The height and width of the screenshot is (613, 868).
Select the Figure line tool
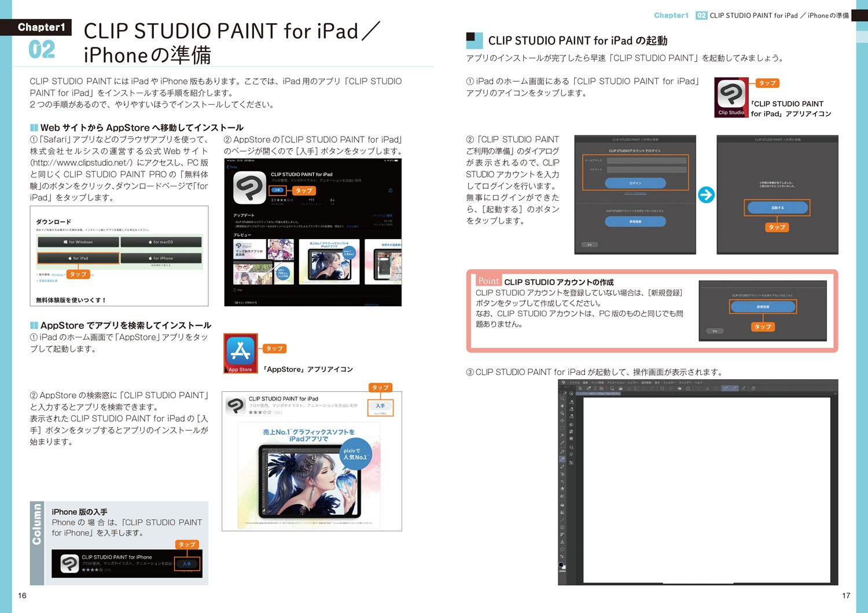pyautogui.click(x=562, y=520)
